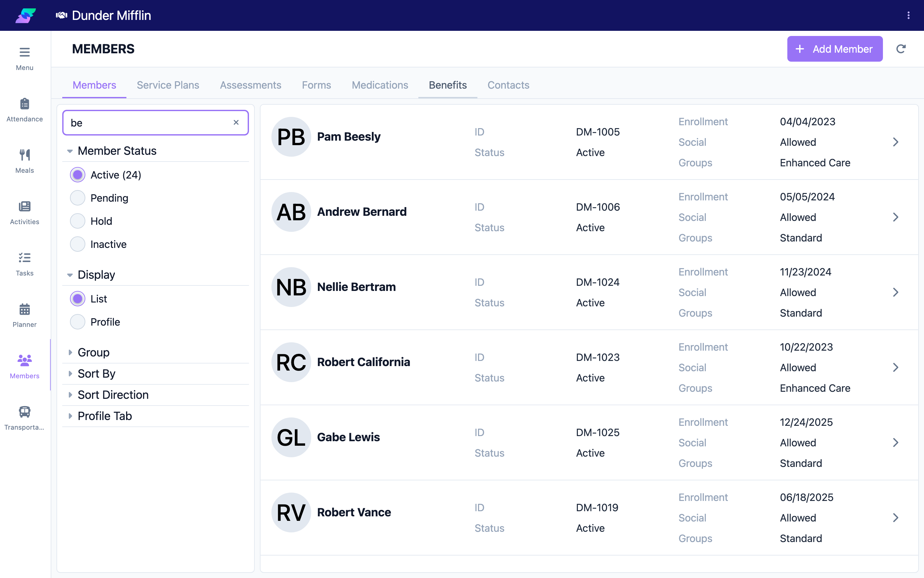Click the handshake icon next to Dunder Mifflin

(x=62, y=15)
